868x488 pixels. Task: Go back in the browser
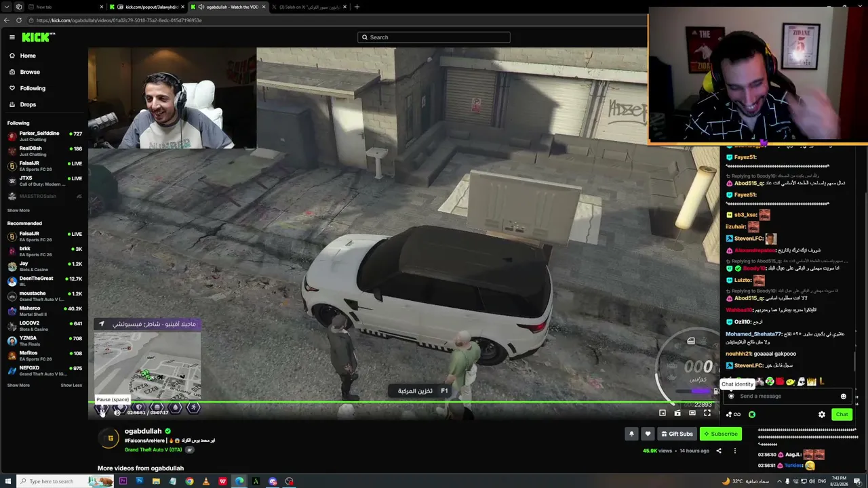click(x=7, y=20)
